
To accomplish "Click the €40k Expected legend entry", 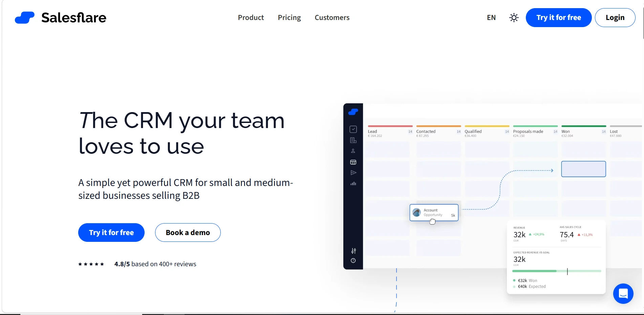I will pyautogui.click(x=529, y=287).
